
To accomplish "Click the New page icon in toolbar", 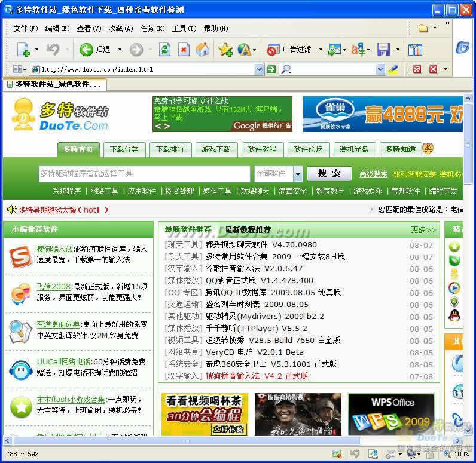I will [x=23, y=50].
